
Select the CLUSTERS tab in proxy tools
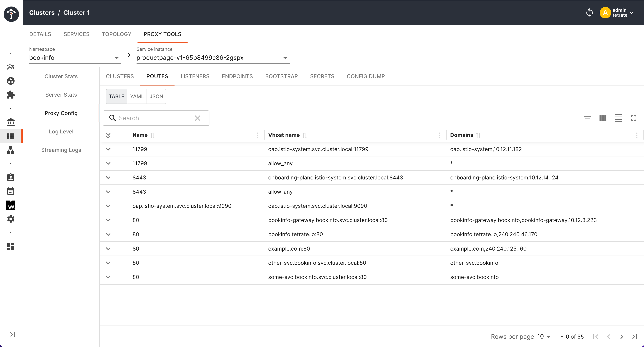click(120, 76)
